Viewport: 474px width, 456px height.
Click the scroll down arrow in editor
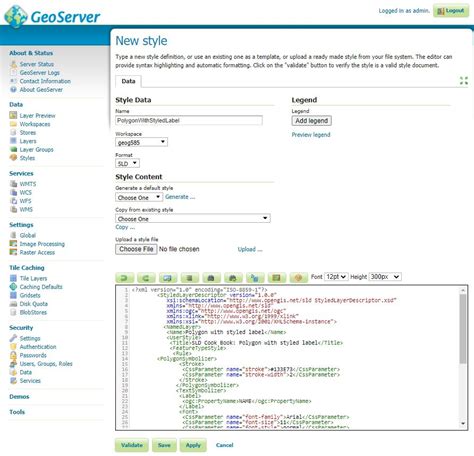(x=463, y=423)
